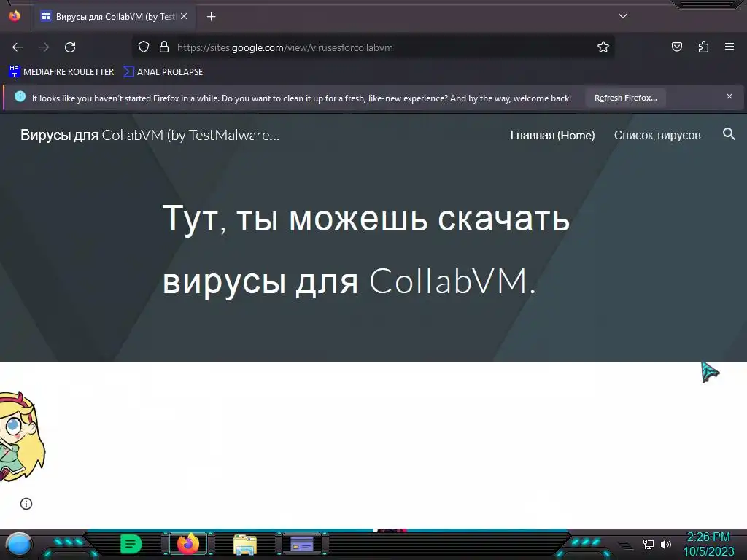
Task: Open the Список, вирусов. page
Action: click(659, 135)
